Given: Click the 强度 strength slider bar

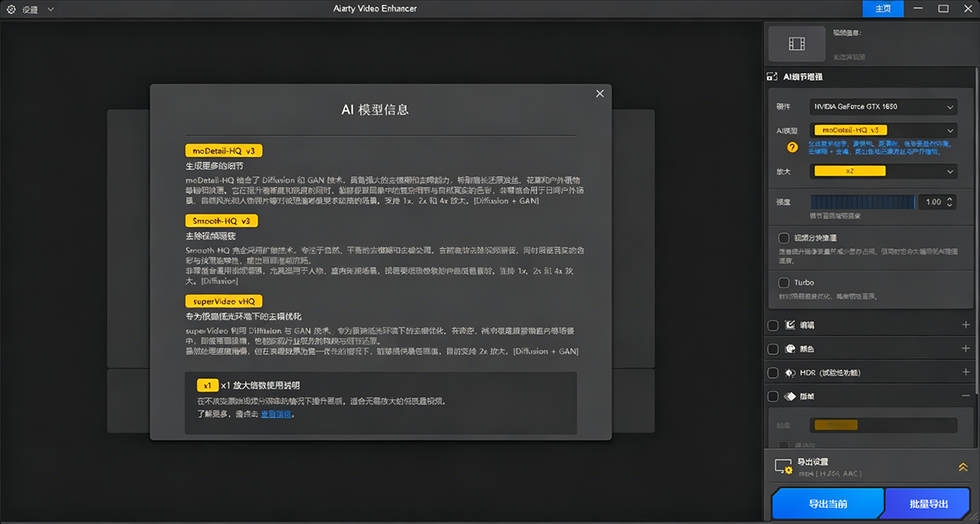Looking at the screenshot, I should click(864, 202).
